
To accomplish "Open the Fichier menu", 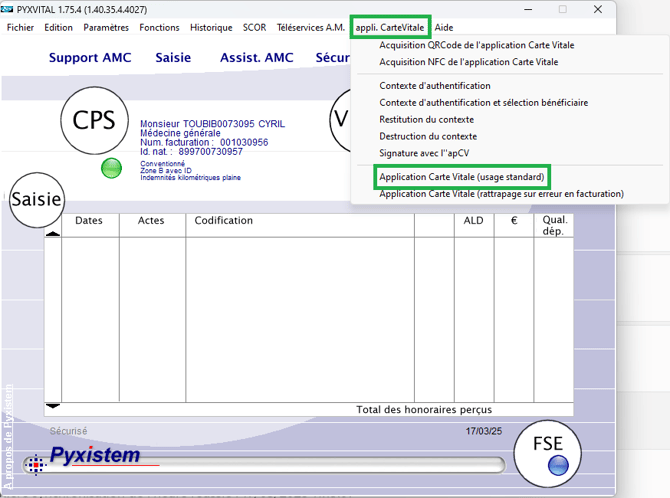I will click(x=20, y=27).
